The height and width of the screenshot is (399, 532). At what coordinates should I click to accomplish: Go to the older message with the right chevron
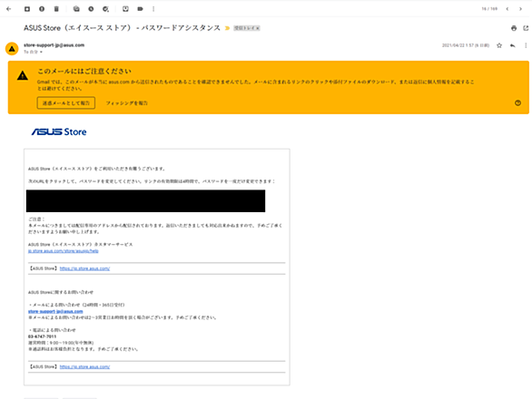[x=520, y=9]
